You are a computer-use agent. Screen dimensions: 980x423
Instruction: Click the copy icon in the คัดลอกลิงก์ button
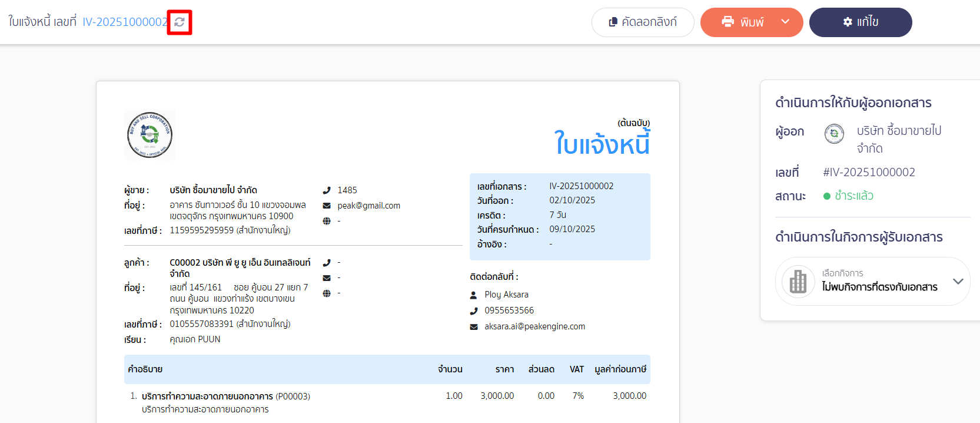click(613, 22)
